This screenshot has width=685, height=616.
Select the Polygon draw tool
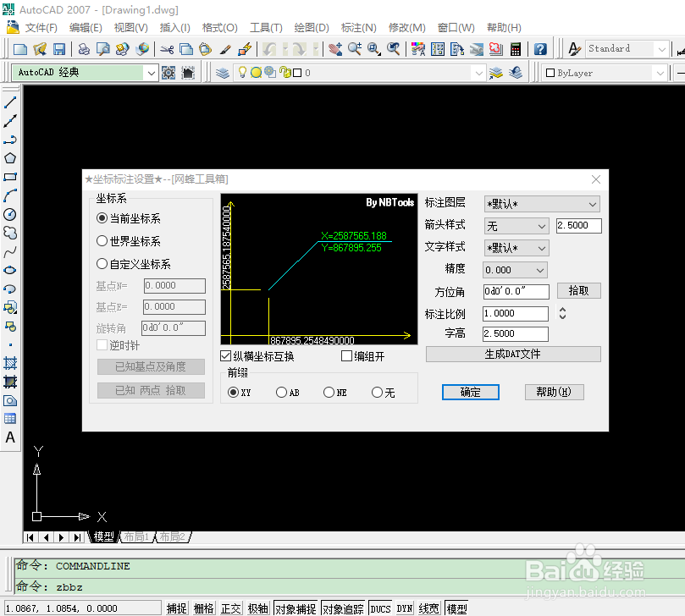point(10,158)
